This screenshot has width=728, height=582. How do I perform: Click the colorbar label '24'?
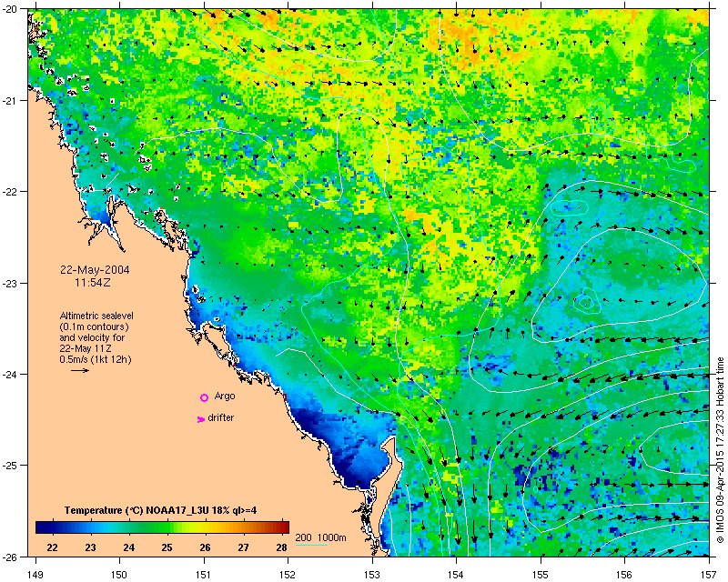point(128,547)
